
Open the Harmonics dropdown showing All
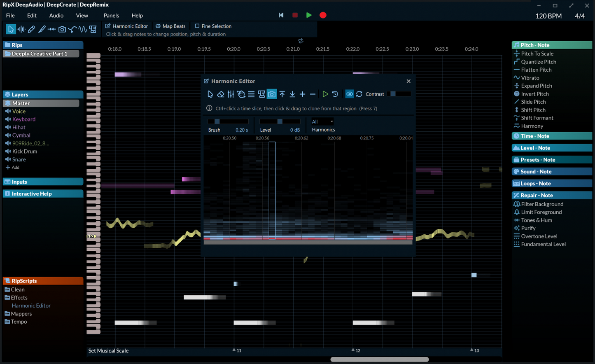322,121
